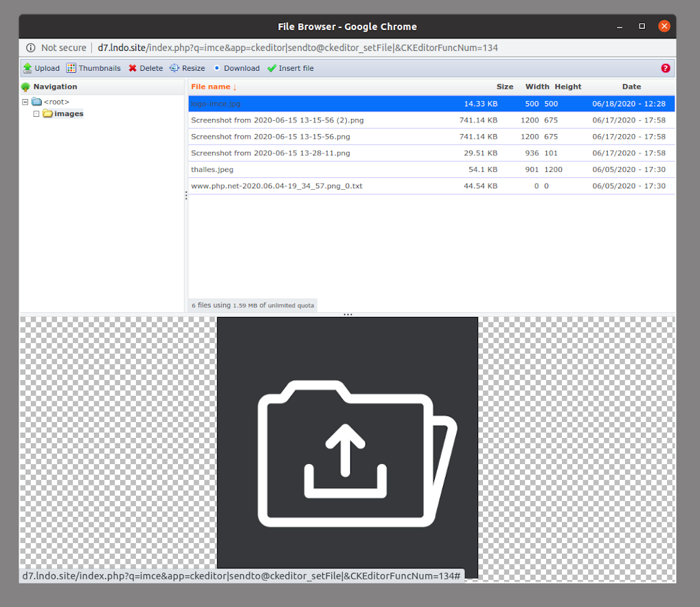Viewport: 700px width, 607px height.
Task: Sort the list by Date column
Action: pos(631,87)
